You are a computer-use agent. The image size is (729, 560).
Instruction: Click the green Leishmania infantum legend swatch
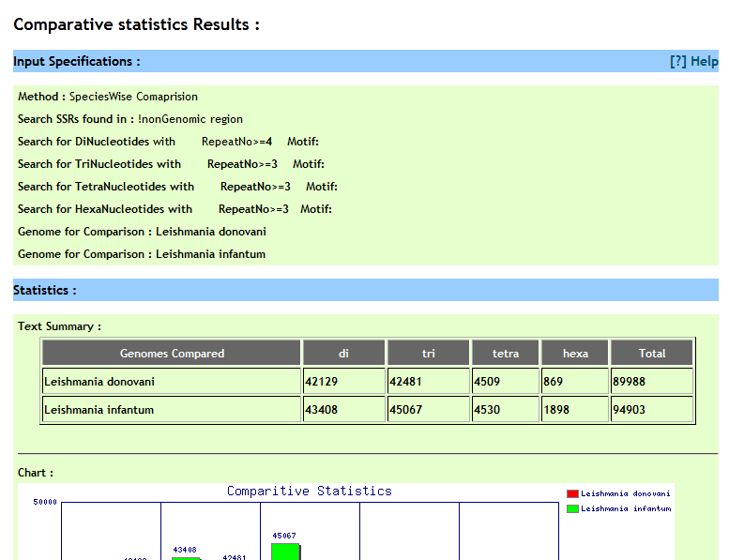pos(572,508)
